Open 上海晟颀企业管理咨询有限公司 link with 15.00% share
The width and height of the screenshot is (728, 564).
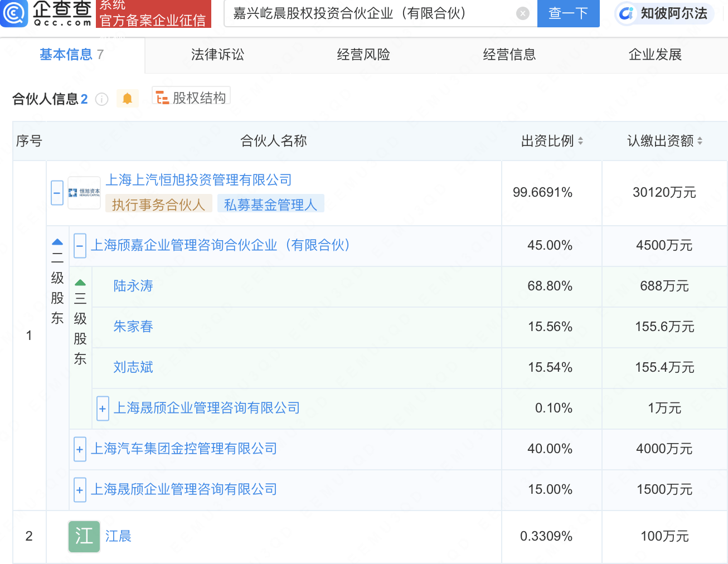pos(184,489)
